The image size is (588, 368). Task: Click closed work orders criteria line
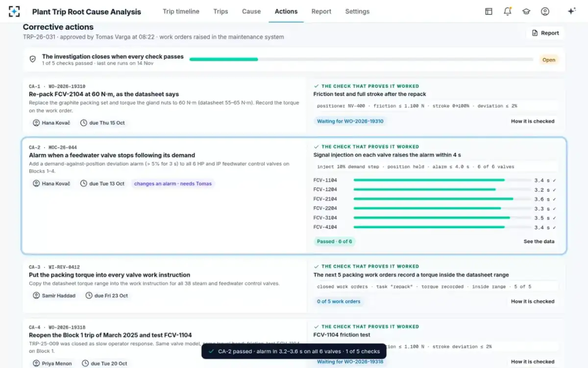(436, 287)
